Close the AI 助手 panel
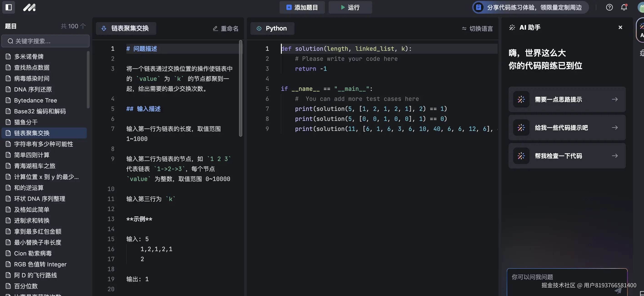This screenshot has width=644, height=296. pyautogui.click(x=620, y=27)
